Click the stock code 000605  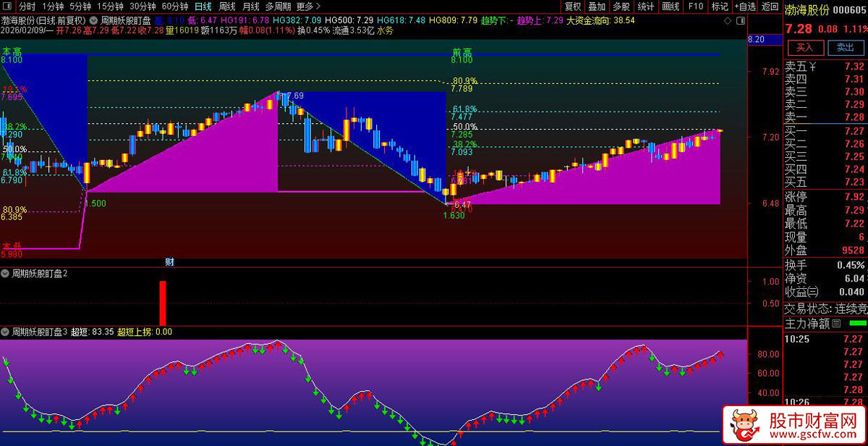pyautogui.click(x=849, y=9)
